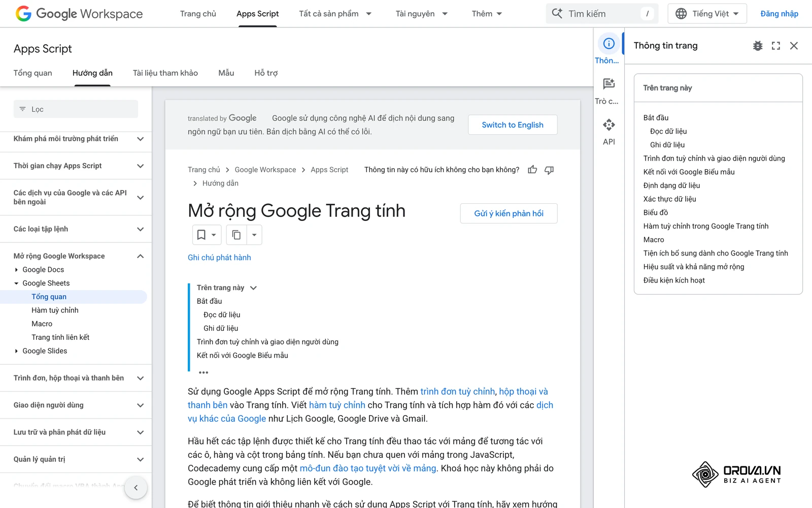812x508 pixels.
Task: Collapse the left navigation sidebar
Action: tap(136, 488)
